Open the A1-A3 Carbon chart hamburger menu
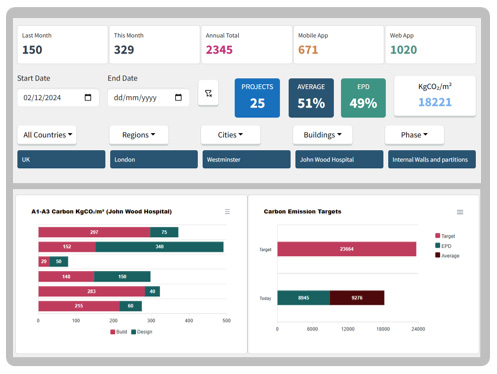This screenshot has height=374, width=497. point(227,212)
